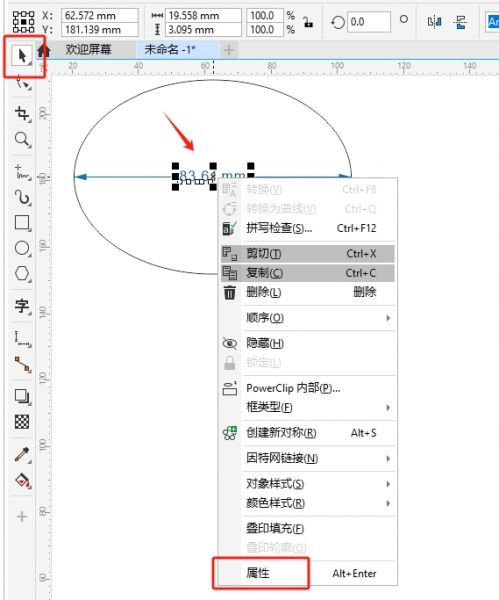The width and height of the screenshot is (499, 600).
Task: Toggle 叠印填充 menu option
Action: (308, 528)
